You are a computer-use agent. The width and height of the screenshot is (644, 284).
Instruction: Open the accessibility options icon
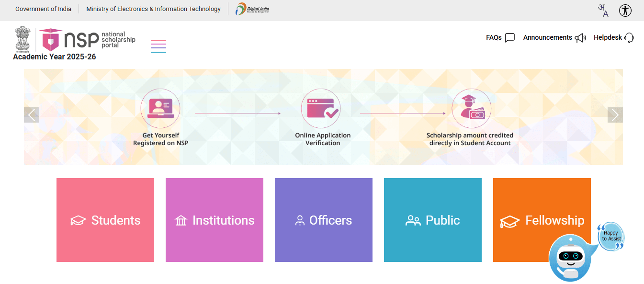click(625, 11)
